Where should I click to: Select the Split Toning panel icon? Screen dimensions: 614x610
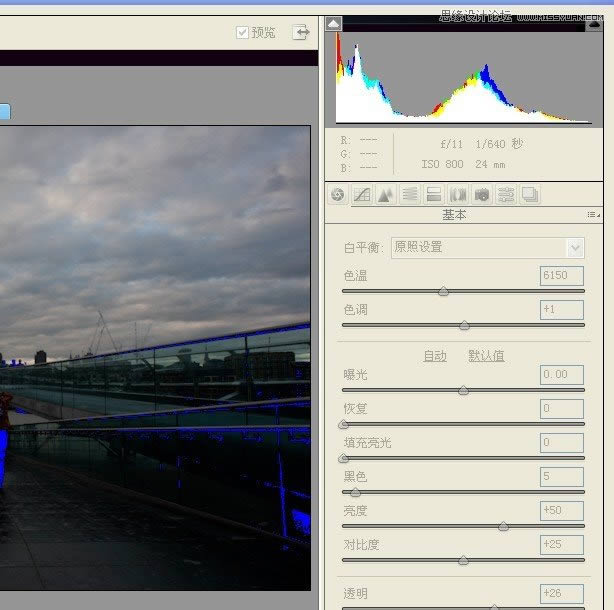pos(434,195)
